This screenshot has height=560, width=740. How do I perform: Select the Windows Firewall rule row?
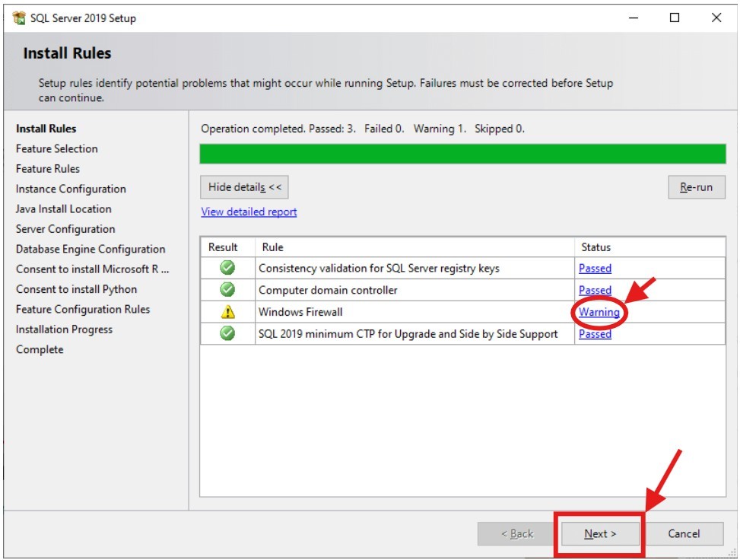tap(380, 312)
